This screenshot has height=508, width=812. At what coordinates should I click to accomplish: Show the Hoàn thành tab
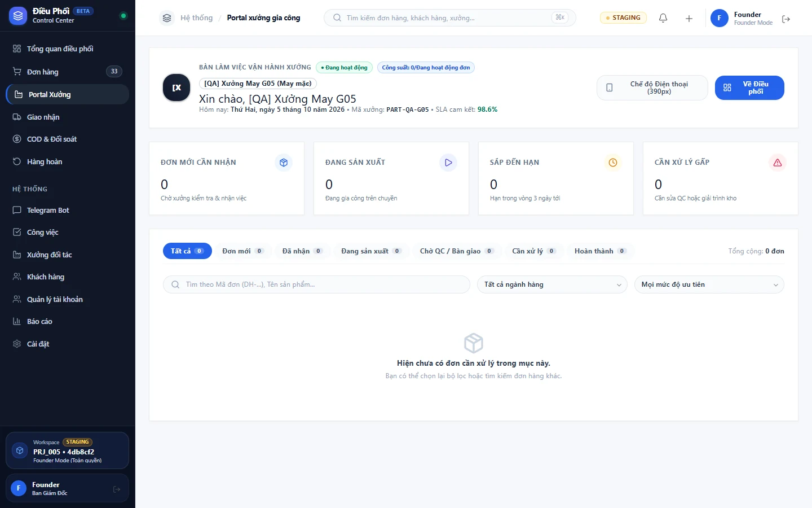click(600, 251)
